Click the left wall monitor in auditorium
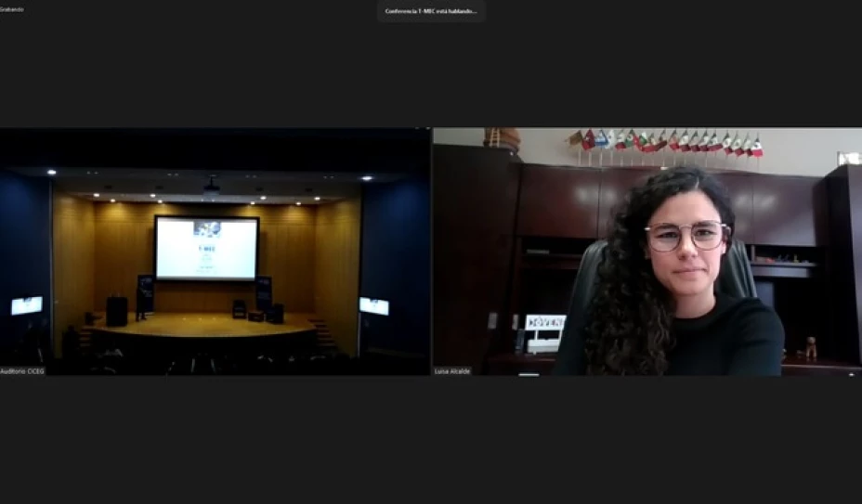This screenshot has height=504, width=862. [x=26, y=305]
